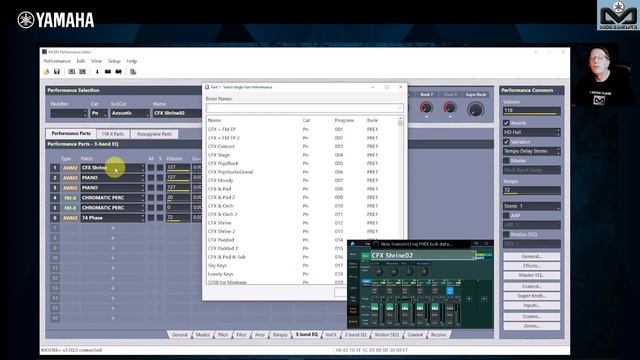
Task: Open the SubCat Acoustic dropdown
Action: (130, 113)
